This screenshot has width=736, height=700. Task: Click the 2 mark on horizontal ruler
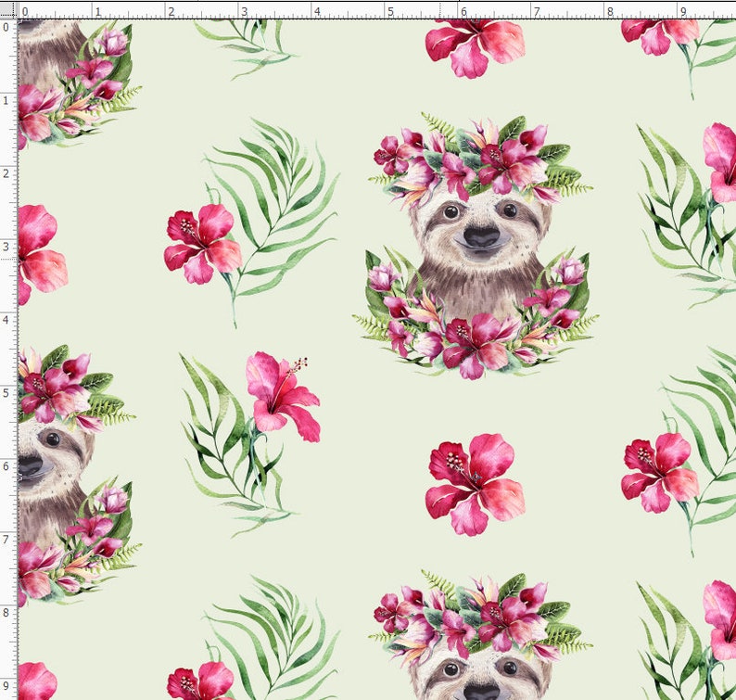click(171, 11)
